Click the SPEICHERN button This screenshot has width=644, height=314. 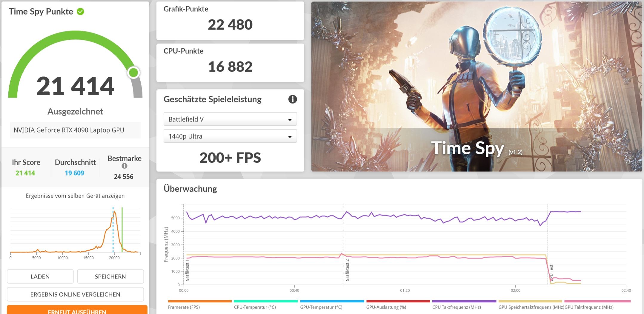pyautogui.click(x=110, y=276)
